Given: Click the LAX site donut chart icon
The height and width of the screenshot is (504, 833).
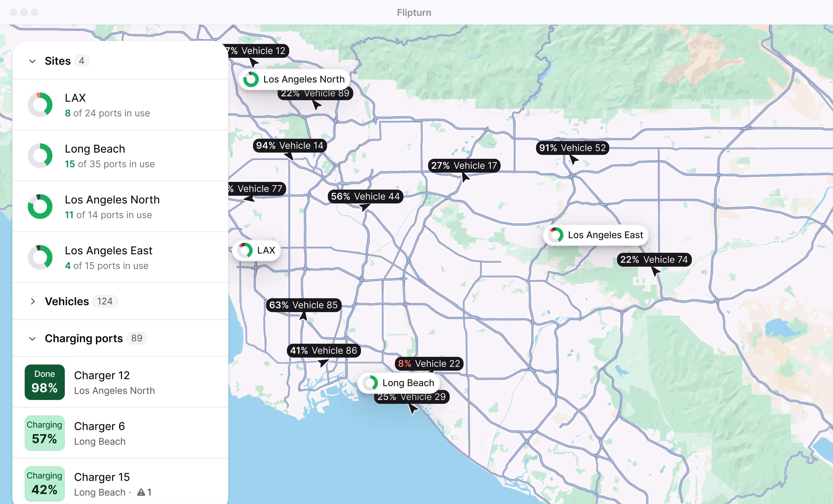Looking at the screenshot, I should click(40, 104).
